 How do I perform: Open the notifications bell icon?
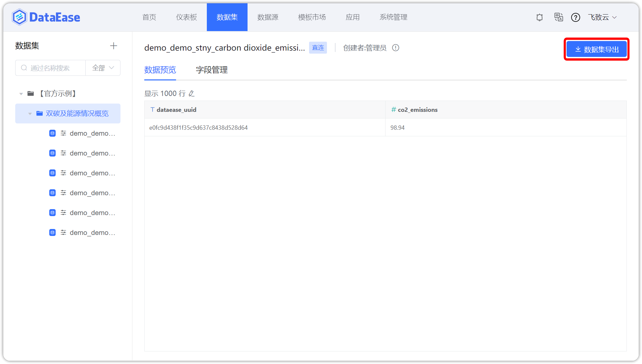(x=539, y=17)
